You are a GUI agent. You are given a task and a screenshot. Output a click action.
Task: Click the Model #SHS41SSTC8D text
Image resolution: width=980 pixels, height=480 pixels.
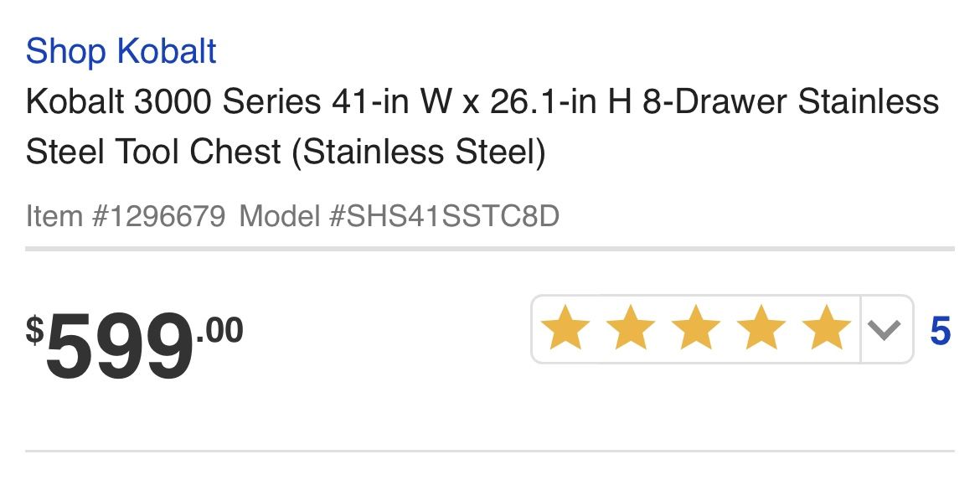pos(400,217)
